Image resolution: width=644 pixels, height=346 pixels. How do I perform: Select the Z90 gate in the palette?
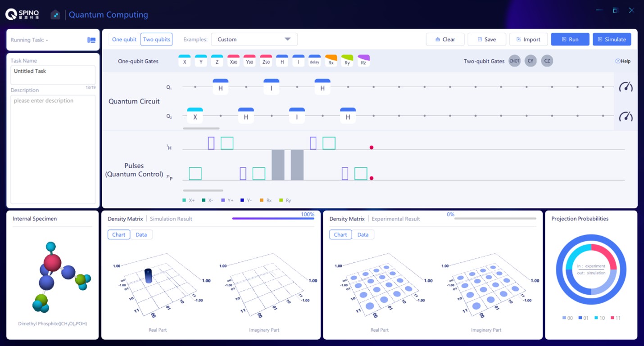(266, 61)
